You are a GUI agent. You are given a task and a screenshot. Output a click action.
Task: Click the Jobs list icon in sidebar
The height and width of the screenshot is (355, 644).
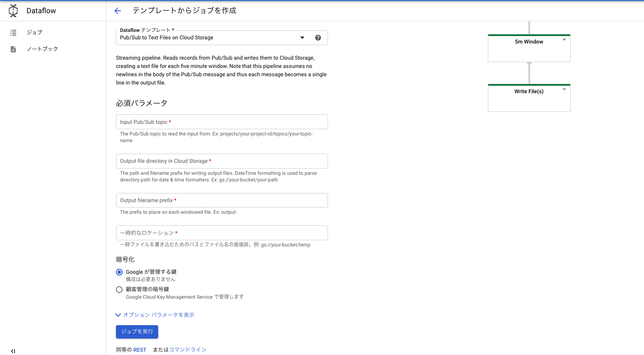(x=13, y=32)
